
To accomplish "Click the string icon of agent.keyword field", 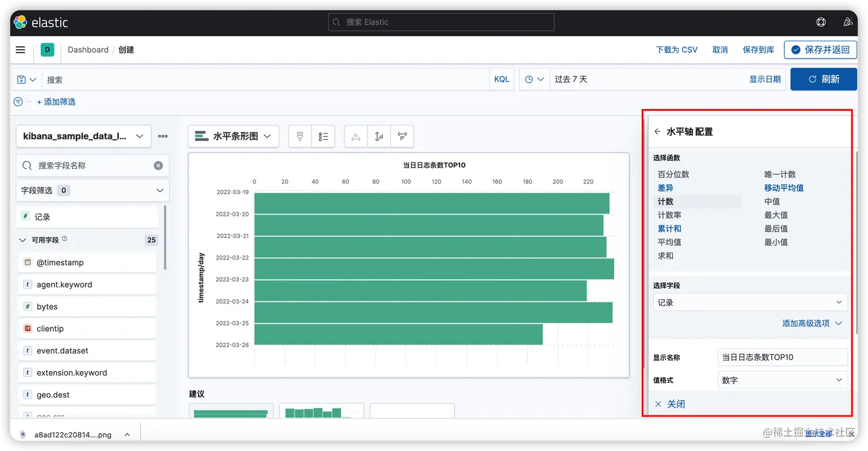I will [x=27, y=285].
